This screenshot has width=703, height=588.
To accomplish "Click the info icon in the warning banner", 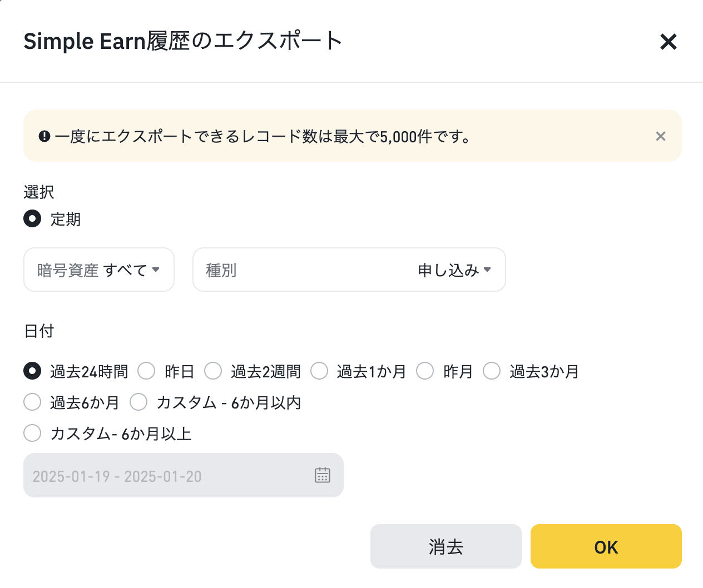I will [x=45, y=135].
